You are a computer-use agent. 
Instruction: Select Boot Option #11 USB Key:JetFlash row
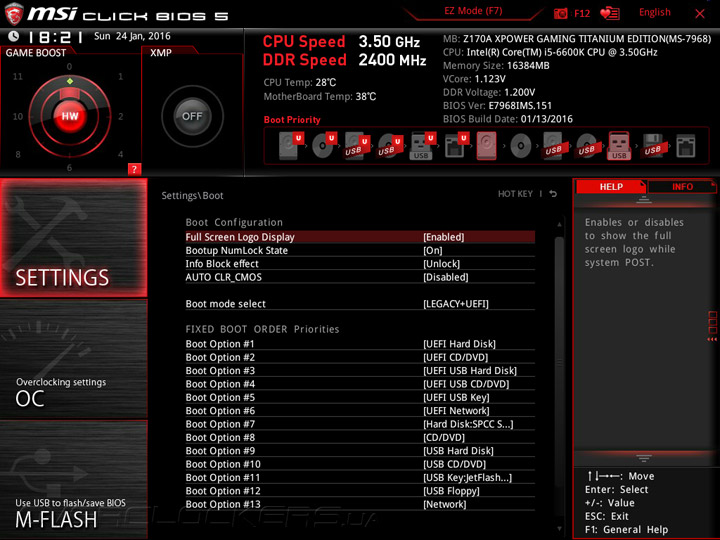[360, 477]
